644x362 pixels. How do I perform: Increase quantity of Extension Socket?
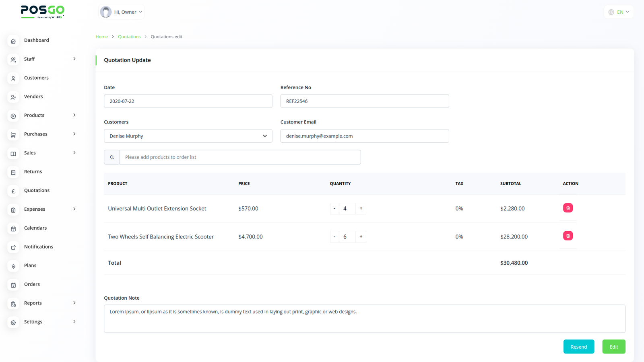[x=361, y=208]
